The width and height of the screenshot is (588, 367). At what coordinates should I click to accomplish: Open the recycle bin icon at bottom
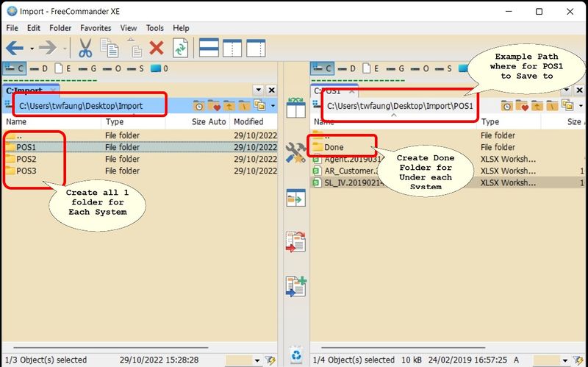pyautogui.click(x=295, y=353)
